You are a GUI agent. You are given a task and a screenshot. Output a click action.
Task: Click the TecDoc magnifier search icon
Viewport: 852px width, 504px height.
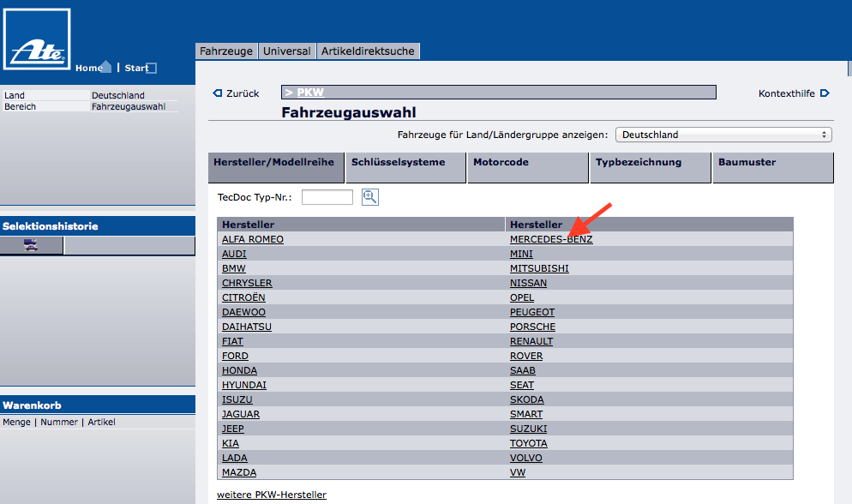tap(369, 197)
